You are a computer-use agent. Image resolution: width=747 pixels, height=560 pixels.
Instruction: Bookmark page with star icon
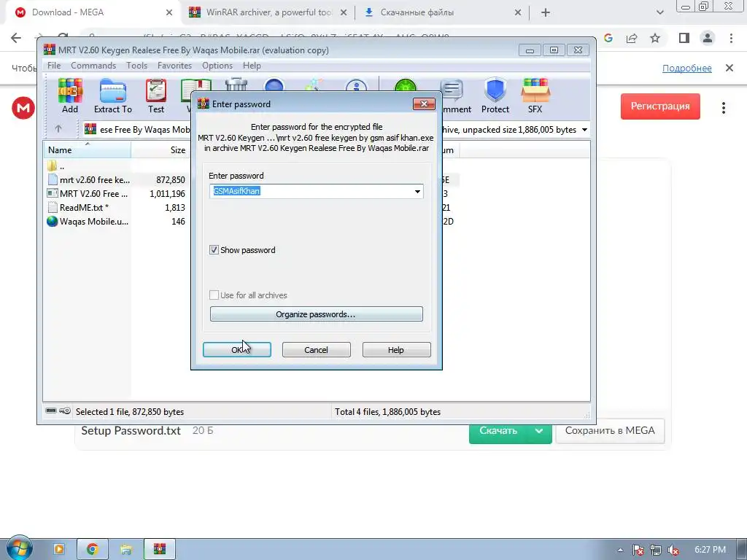pos(655,38)
